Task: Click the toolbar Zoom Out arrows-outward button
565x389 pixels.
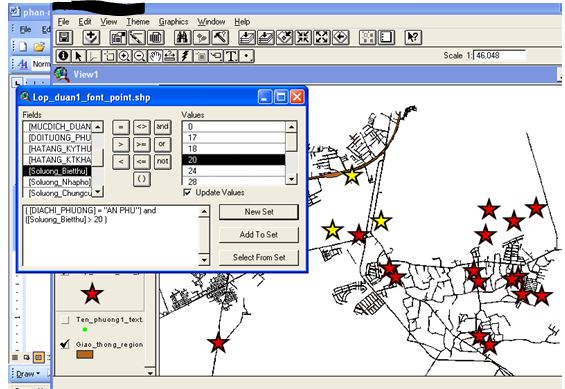Action: click(x=322, y=37)
